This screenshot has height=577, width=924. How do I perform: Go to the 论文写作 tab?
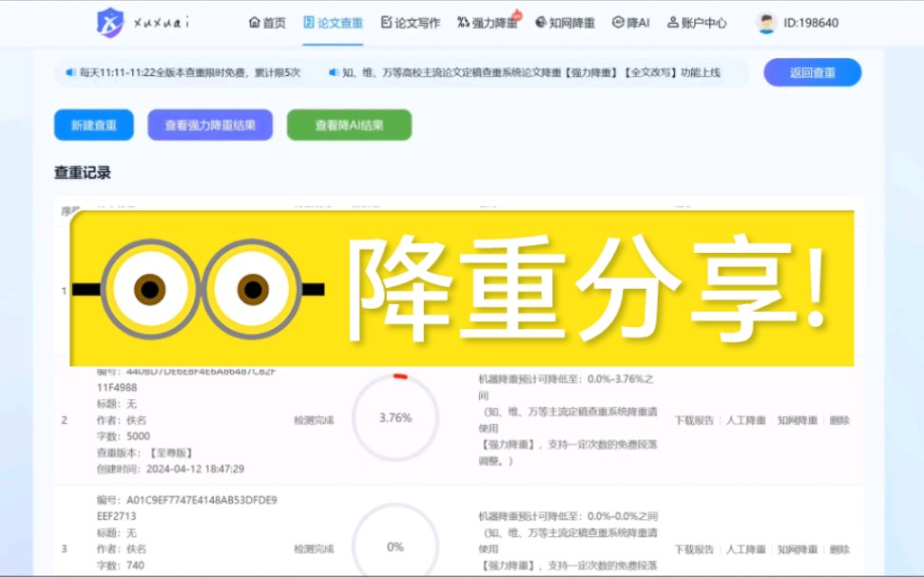[410, 23]
